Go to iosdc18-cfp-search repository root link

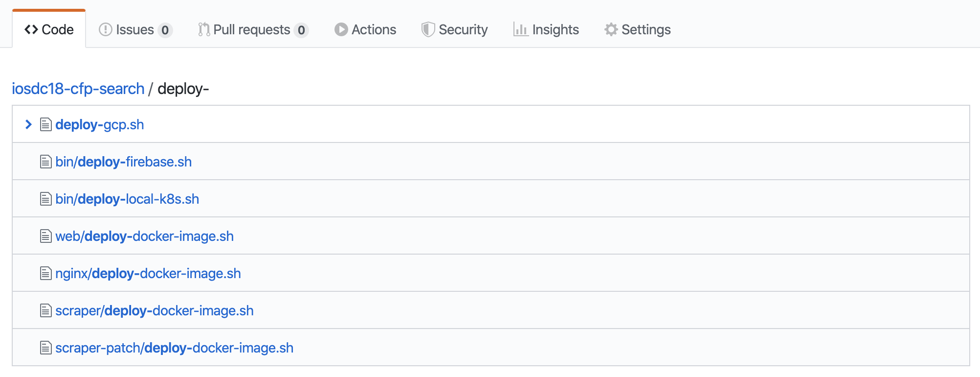[x=78, y=89]
